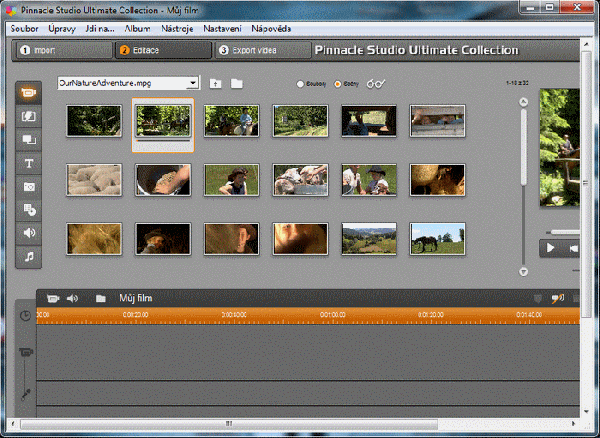This screenshot has height=438, width=600.
Task: Click the timescale clock icon left of the ruler
Action: point(25,316)
